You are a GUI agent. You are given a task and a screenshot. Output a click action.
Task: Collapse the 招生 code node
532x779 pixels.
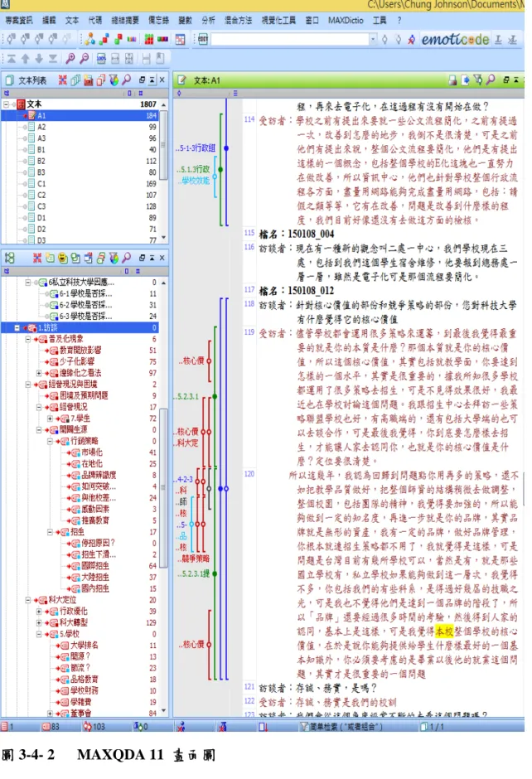tap(51, 532)
